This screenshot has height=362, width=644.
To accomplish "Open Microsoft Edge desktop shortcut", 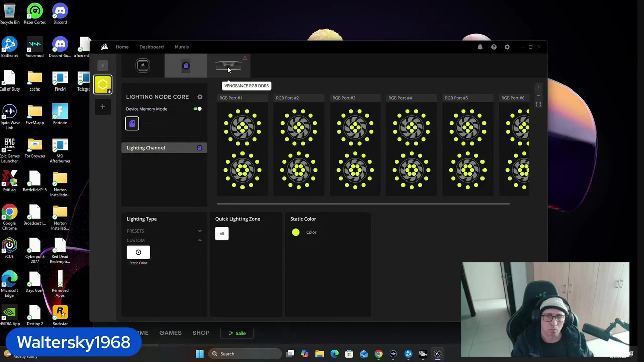I will (x=9, y=284).
